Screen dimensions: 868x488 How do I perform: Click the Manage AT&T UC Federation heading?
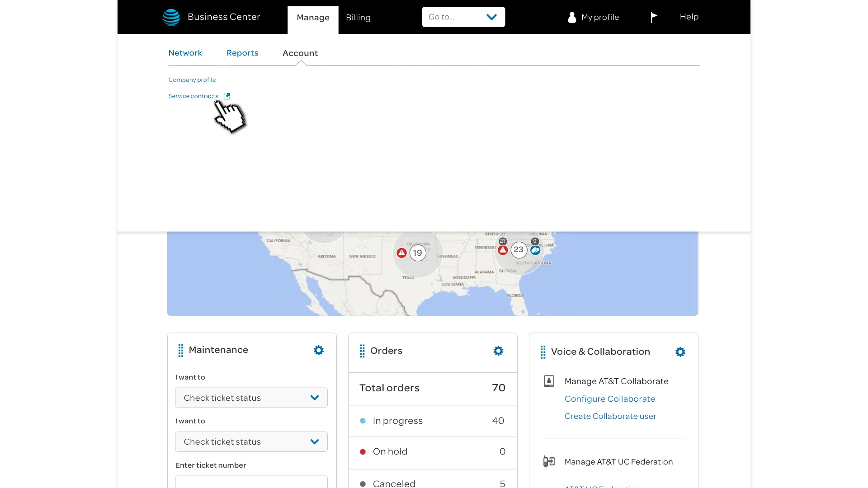point(618,461)
